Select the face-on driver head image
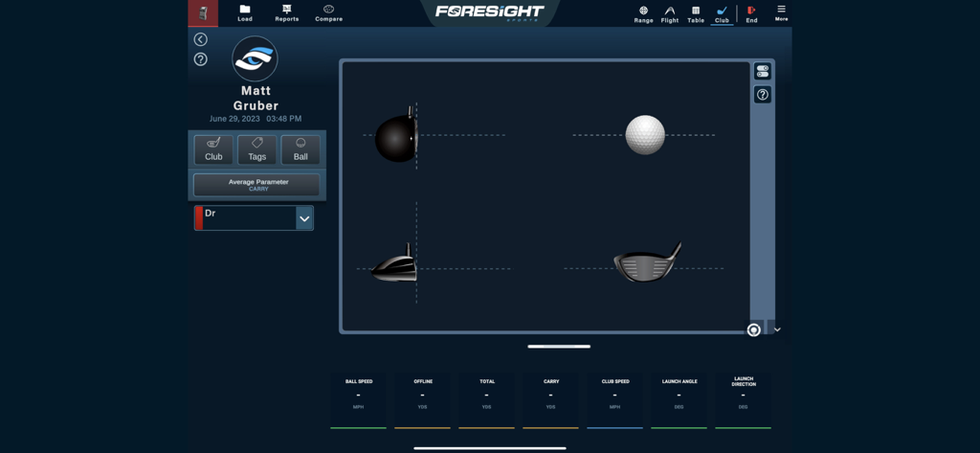The image size is (980, 453). (x=648, y=262)
